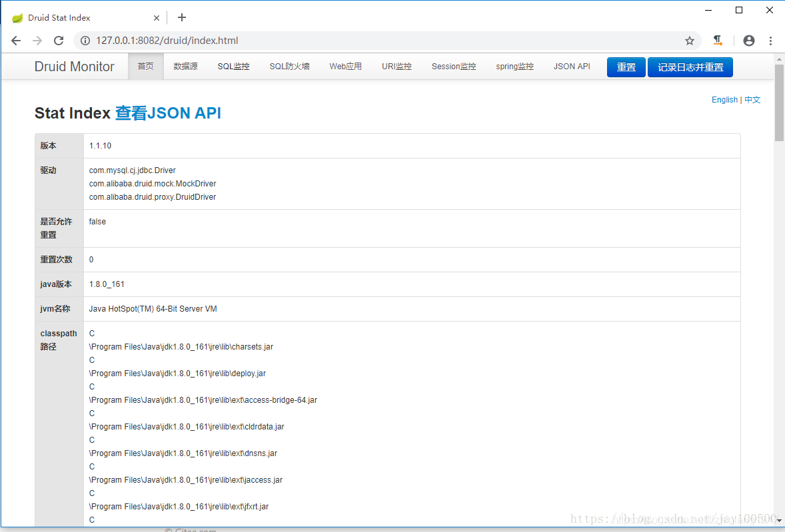Viewport: 785px width, 532px height.
Task: Select the Druid Stat Index tab
Action: click(85, 17)
